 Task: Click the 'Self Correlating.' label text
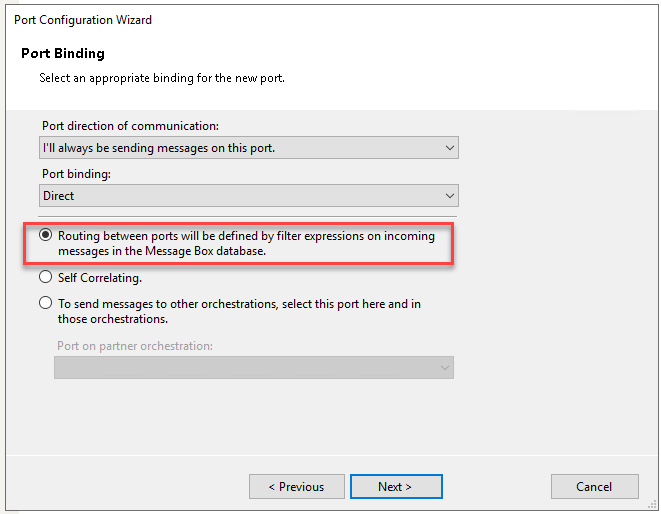pyautogui.click(x=100, y=277)
